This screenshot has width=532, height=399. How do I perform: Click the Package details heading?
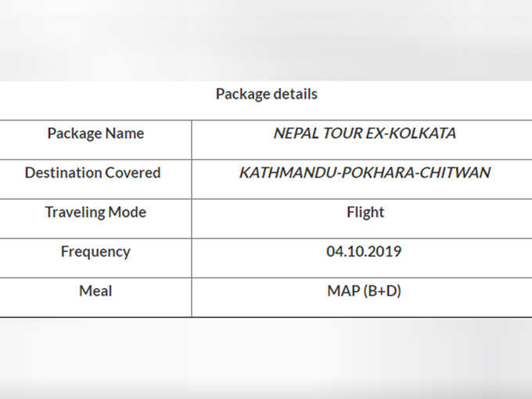click(266, 95)
